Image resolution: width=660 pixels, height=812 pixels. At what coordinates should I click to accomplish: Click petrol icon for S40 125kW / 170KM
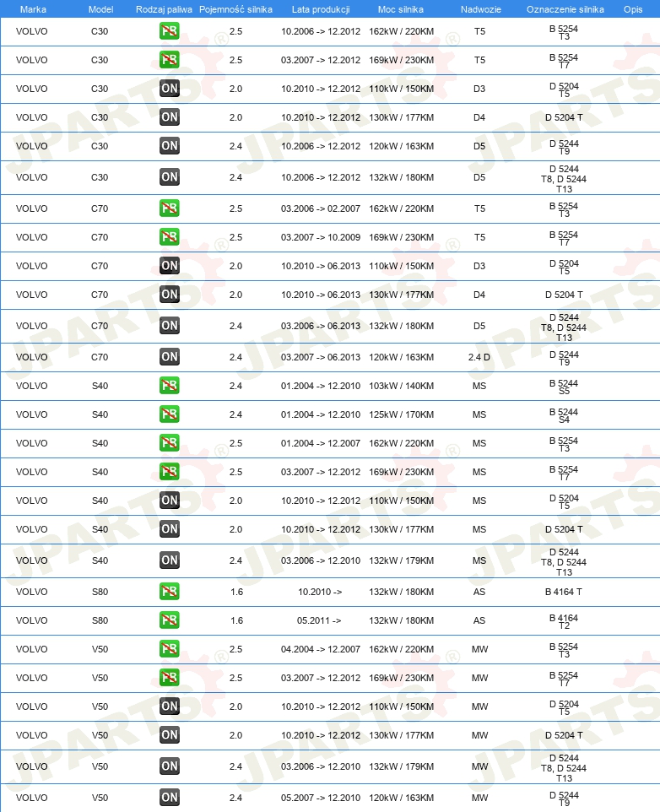(170, 414)
